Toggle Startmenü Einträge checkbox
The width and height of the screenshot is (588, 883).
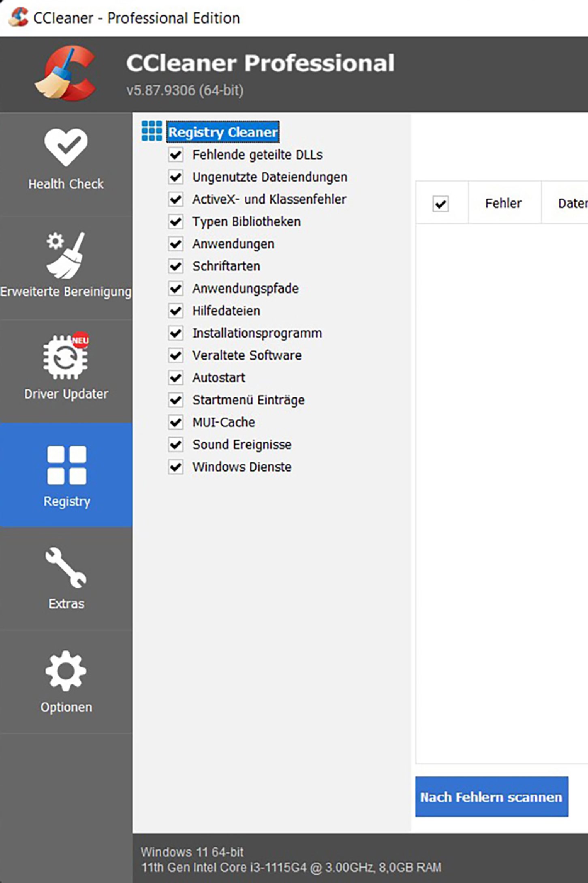(176, 400)
